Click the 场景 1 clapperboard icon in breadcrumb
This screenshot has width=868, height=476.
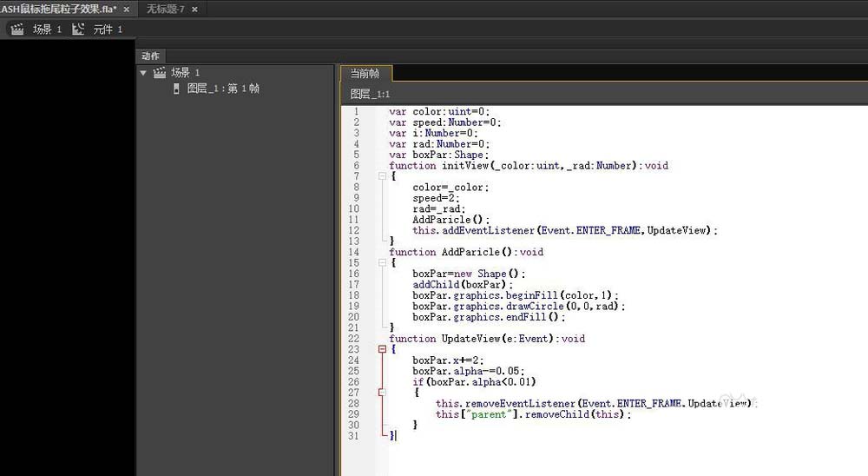17,30
